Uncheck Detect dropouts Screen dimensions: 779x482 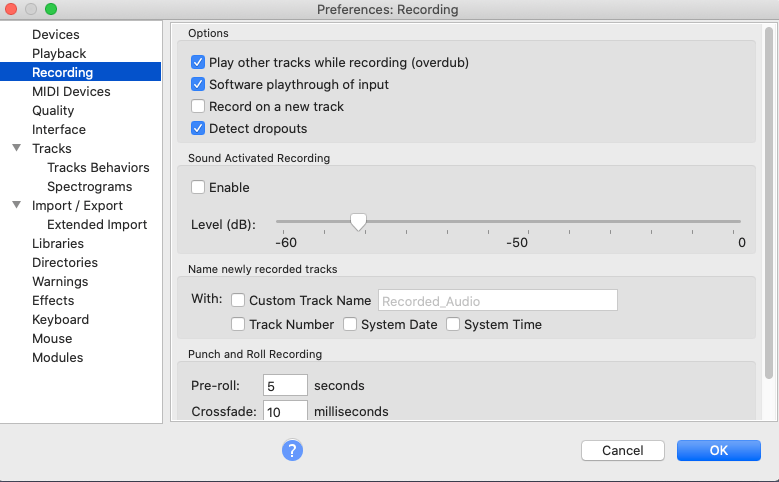tap(198, 128)
